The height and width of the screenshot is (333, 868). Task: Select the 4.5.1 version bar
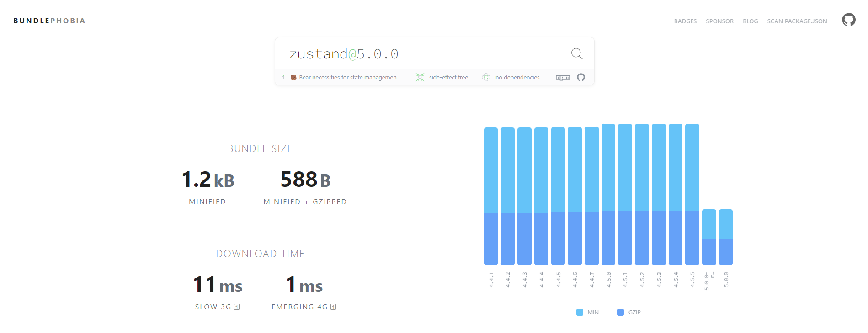pos(625,195)
